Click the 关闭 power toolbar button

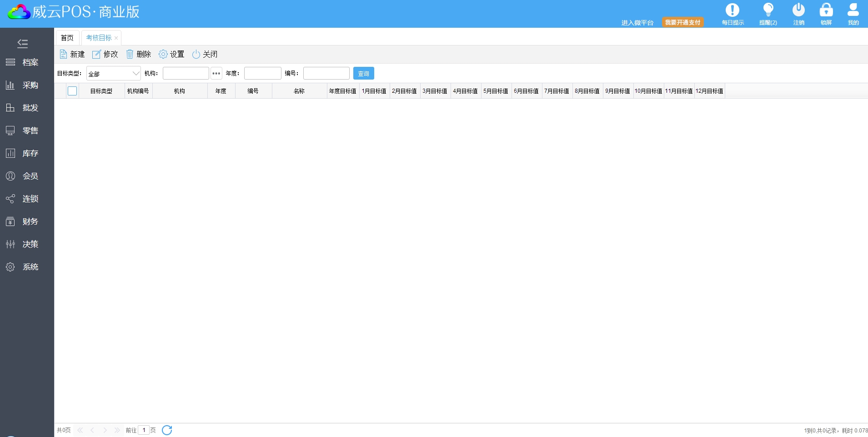(205, 55)
